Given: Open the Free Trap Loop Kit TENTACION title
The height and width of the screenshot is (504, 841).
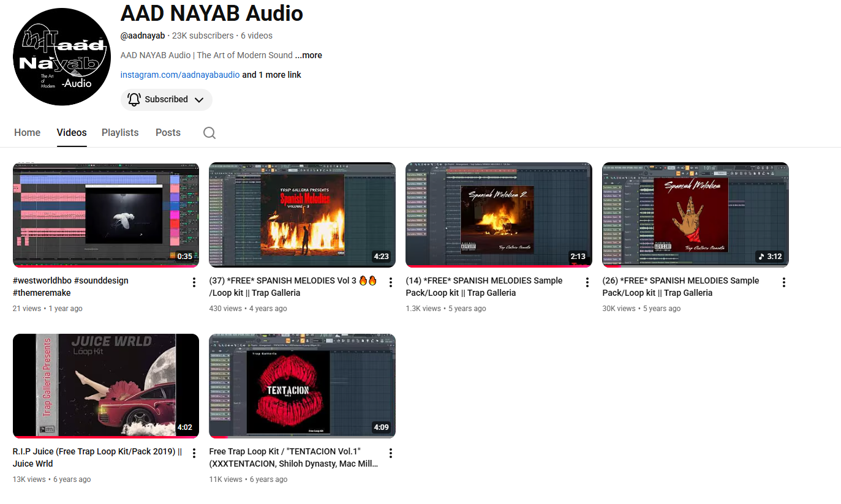Looking at the screenshot, I should coord(294,457).
